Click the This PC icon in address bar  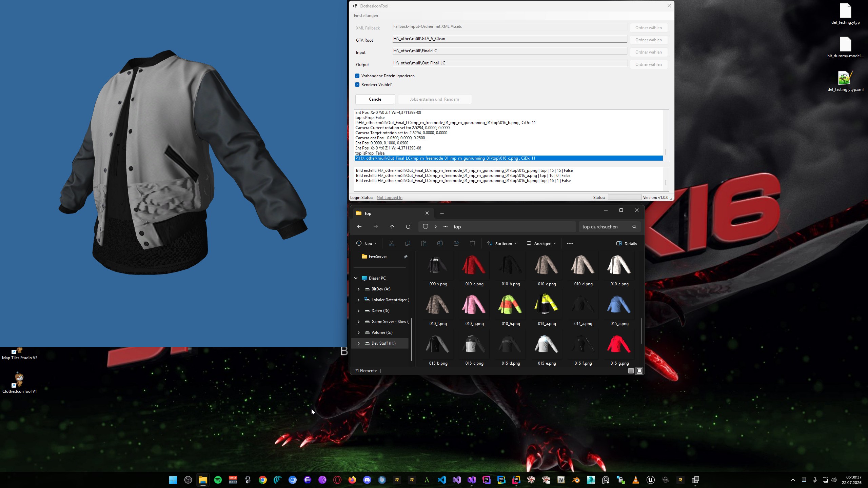426,227
